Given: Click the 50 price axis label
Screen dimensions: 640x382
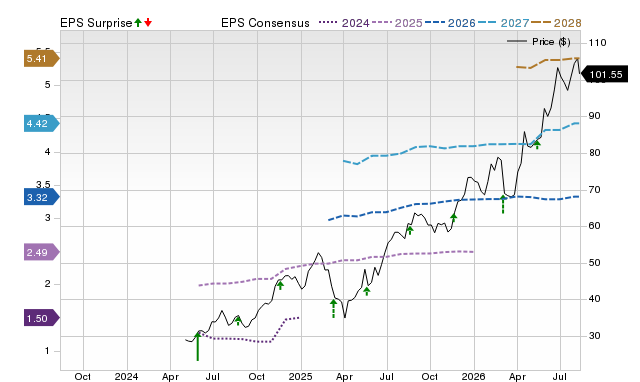Looking at the screenshot, I should pyautogui.click(x=594, y=263).
